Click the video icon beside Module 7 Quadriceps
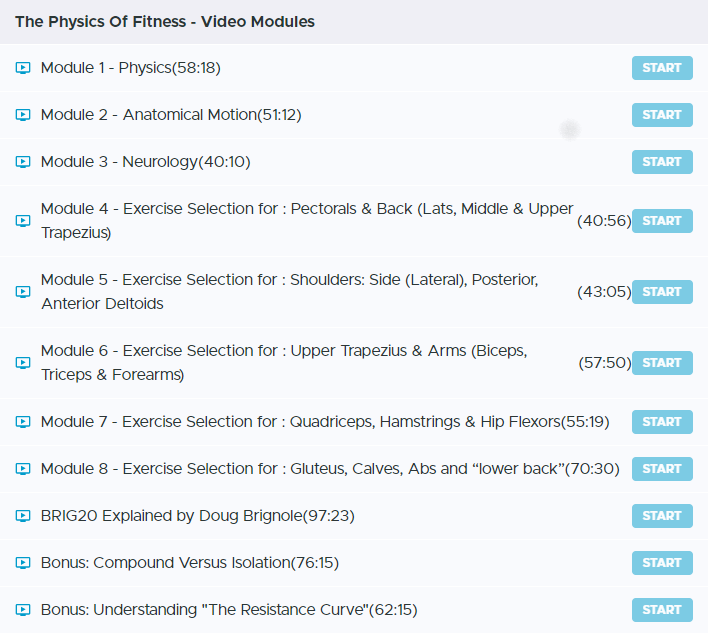This screenshot has height=634, width=708. click(23, 422)
